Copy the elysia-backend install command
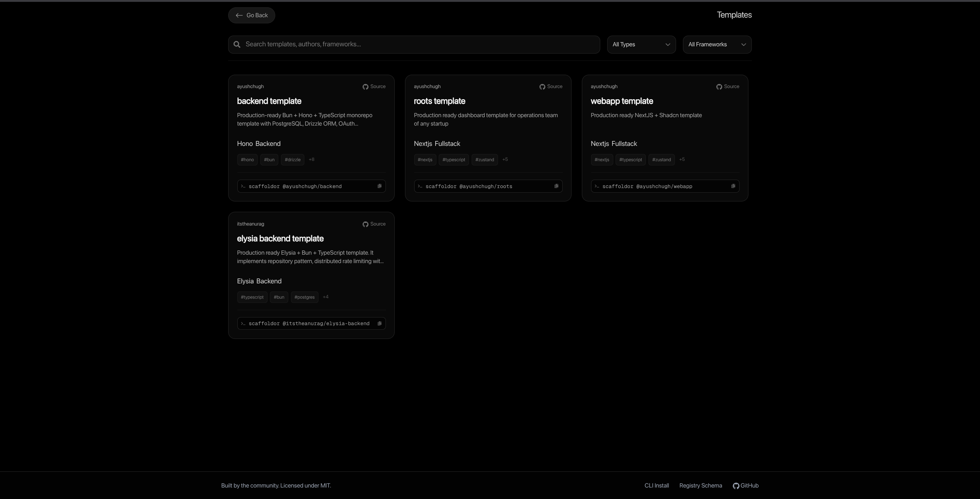The width and height of the screenshot is (980, 499). pyautogui.click(x=379, y=323)
